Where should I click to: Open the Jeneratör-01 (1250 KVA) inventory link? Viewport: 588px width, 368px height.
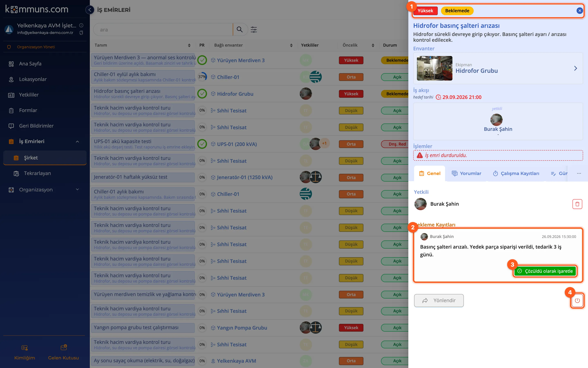coord(244,177)
